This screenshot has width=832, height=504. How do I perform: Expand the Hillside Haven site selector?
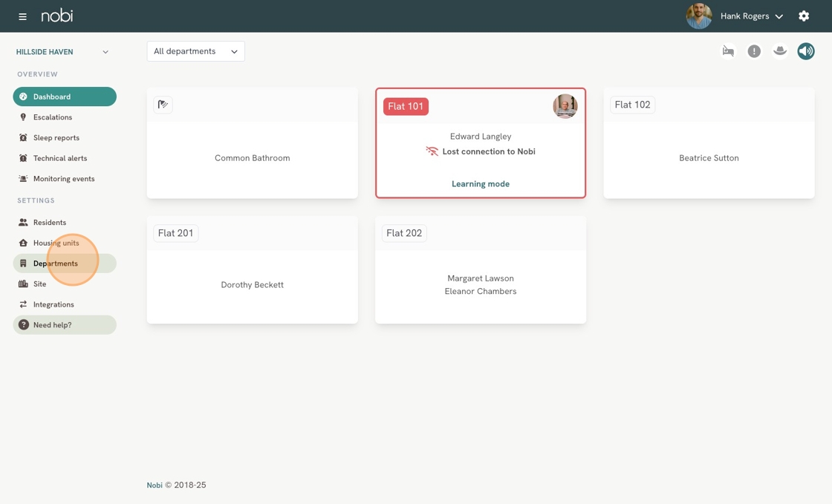(x=62, y=52)
